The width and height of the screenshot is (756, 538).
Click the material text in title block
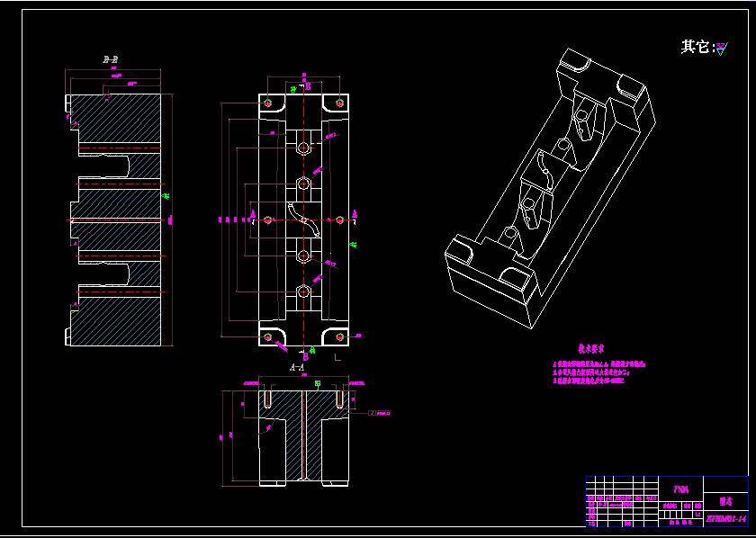[x=680, y=489]
